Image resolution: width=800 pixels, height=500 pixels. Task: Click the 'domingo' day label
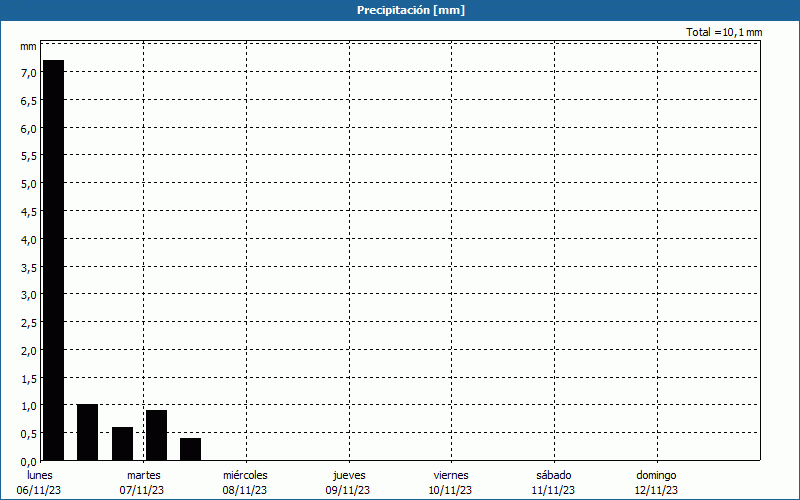point(656,475)
